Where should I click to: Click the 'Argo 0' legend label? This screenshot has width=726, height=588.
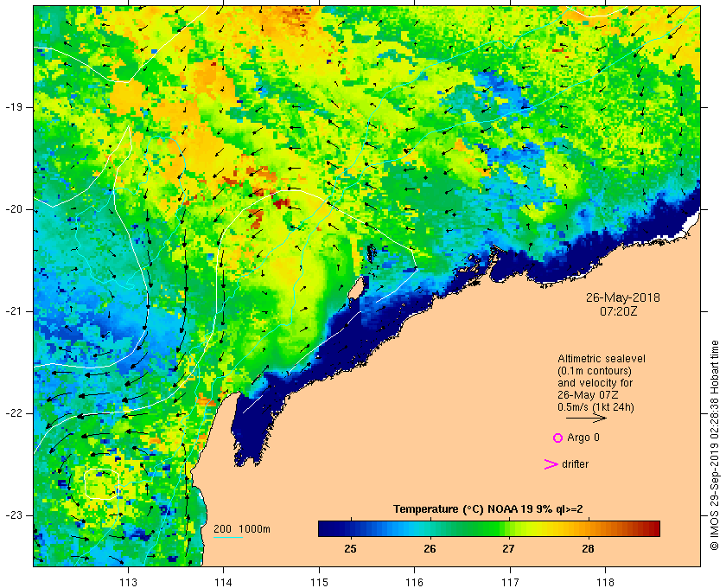[x=583, y=438]
